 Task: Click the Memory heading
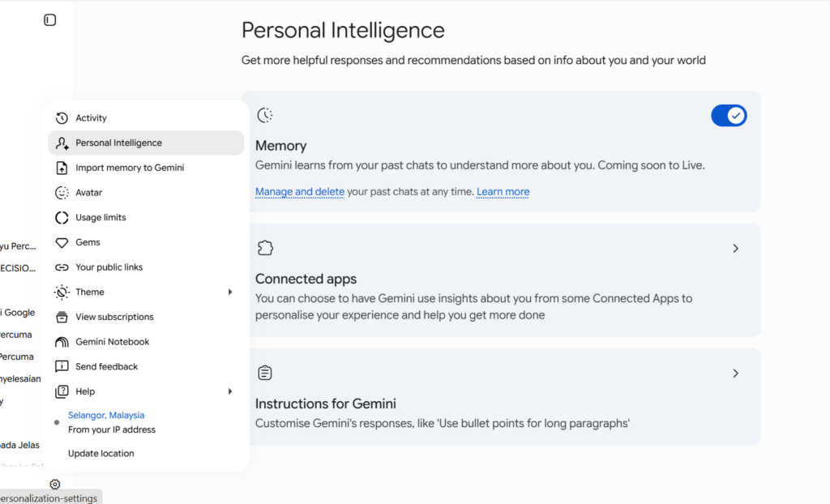280,146
